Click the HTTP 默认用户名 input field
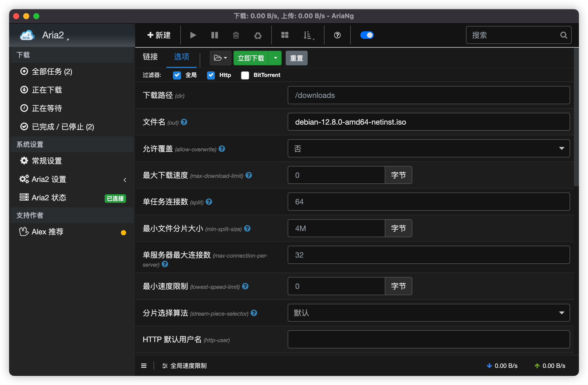The width and height of the screenshot is (588, 385). [x=429, y=339]
